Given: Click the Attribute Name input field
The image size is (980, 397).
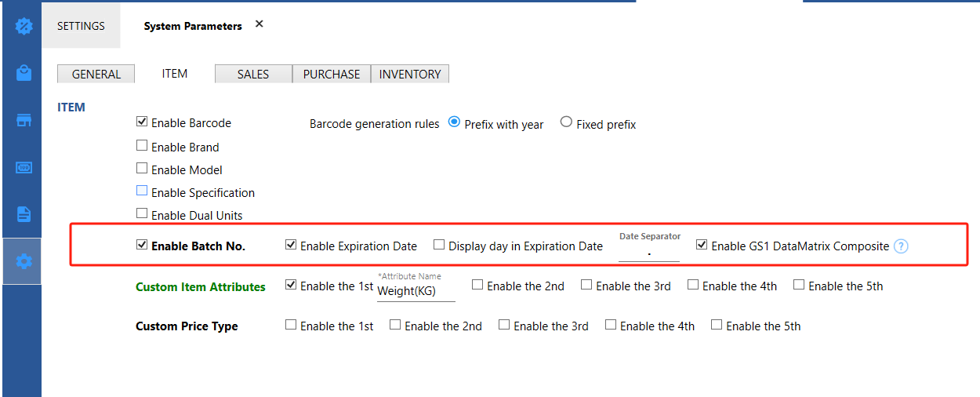Looking at the screenshot, I should coord(416,291).
